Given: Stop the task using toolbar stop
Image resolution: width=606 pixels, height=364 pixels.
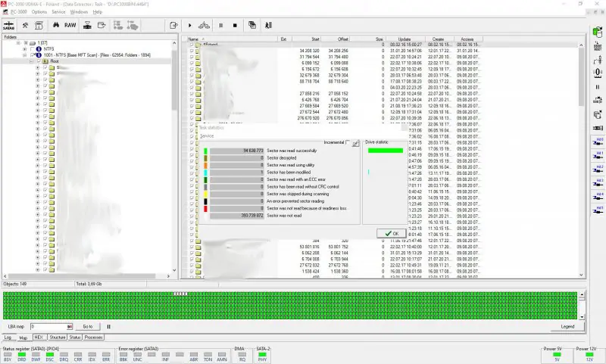Looking at the screenshot, I should pyautogui.click(x=235, y=26).
